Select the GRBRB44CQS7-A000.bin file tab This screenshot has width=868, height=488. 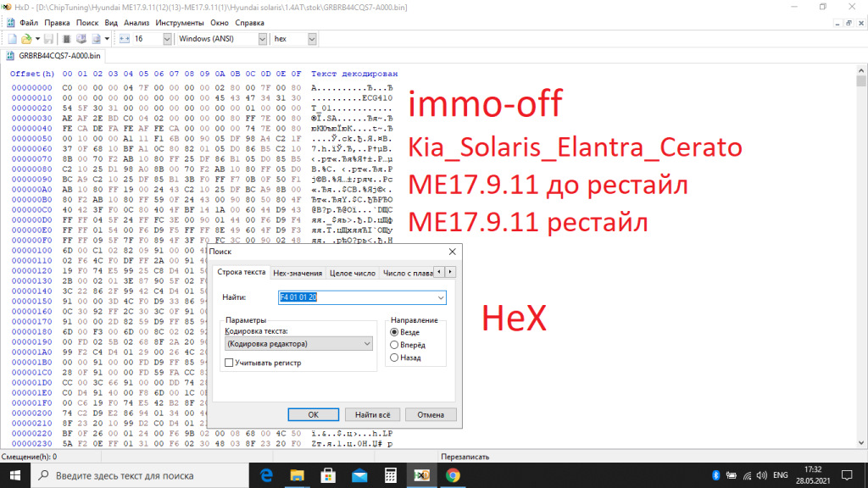[53, 56]
